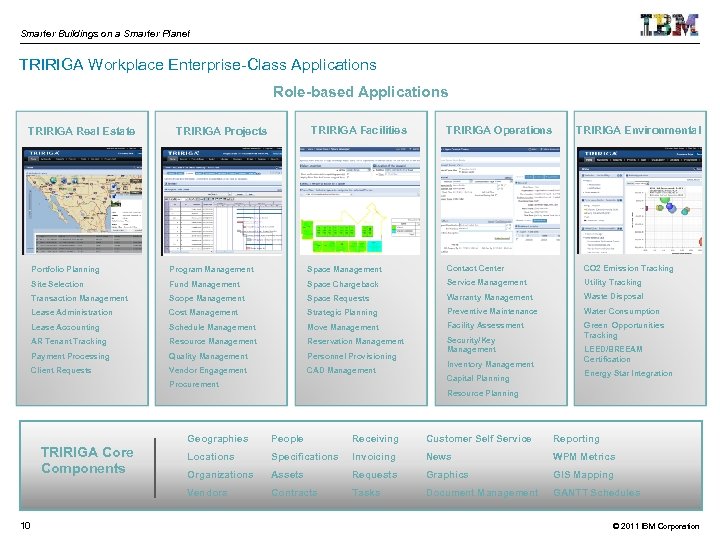Open the TRIRIGA Operations screenshot thumbnail
The width and height of the screenshot is (720, 540).
[x=500, y=201]
